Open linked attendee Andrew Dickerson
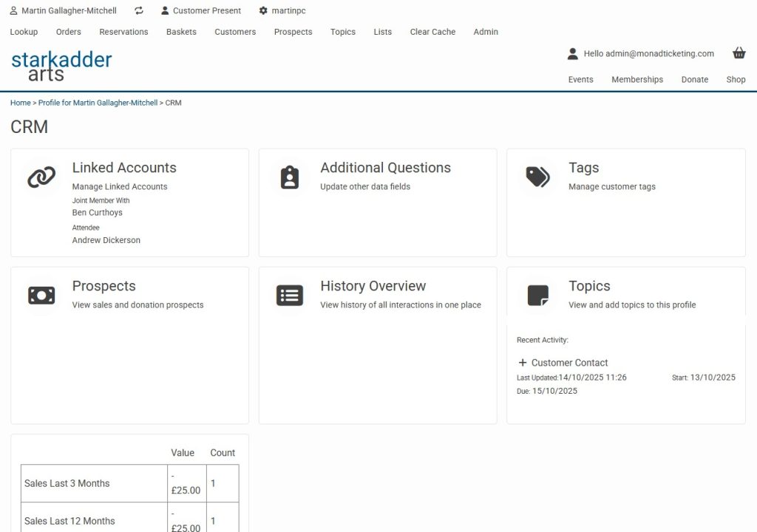This screenshot has width=757, height=532. tap(106, 240)
